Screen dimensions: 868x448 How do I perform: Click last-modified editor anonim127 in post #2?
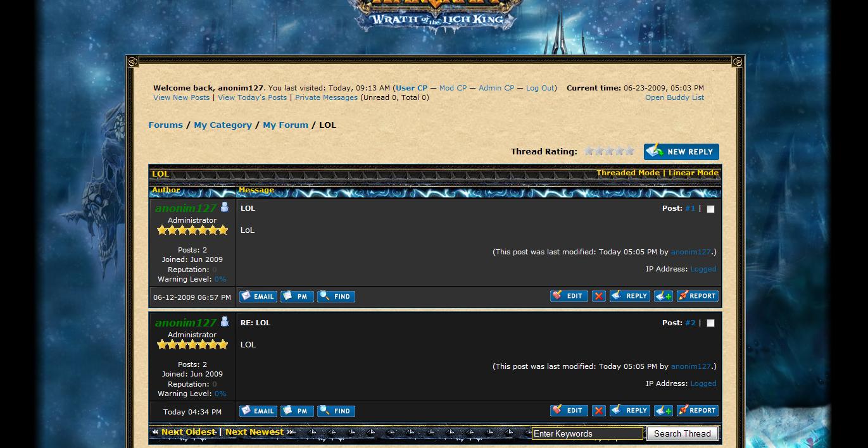click(x=691, y=366)
